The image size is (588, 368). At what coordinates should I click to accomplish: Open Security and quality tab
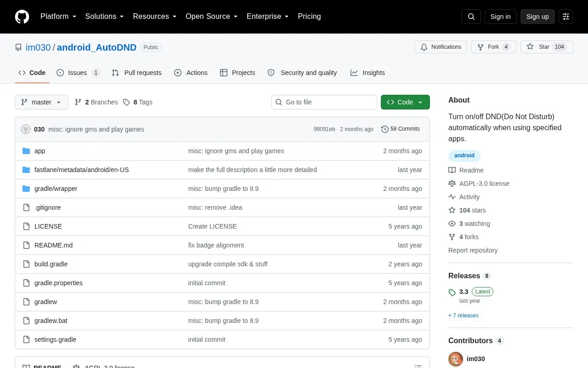(x=302, y=73)
